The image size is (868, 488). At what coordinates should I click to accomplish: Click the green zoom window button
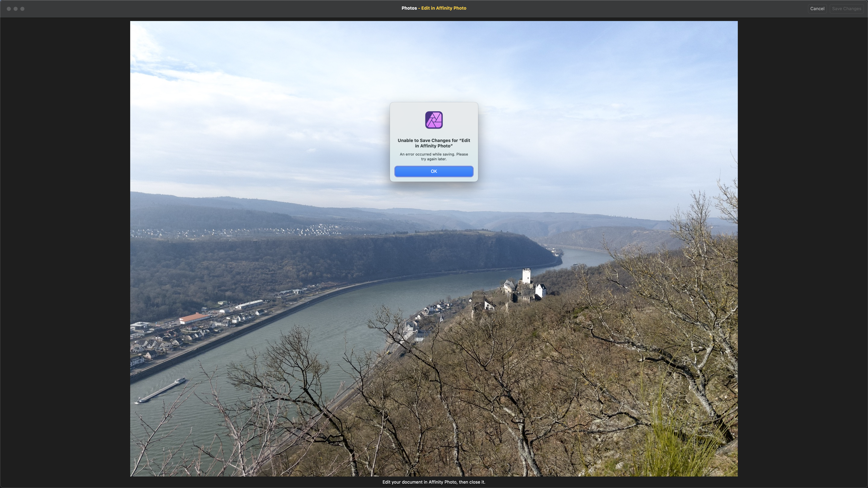click(x=22, y=9)
